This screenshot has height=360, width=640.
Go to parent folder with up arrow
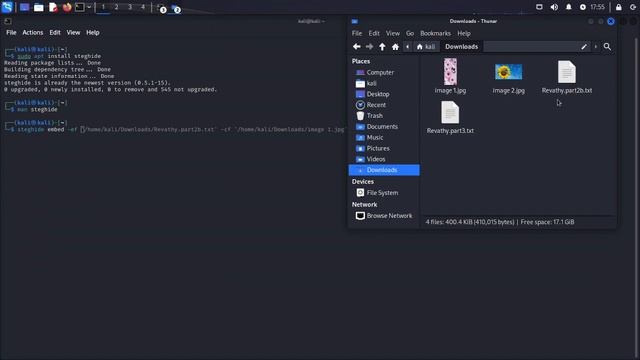[382, 47]
